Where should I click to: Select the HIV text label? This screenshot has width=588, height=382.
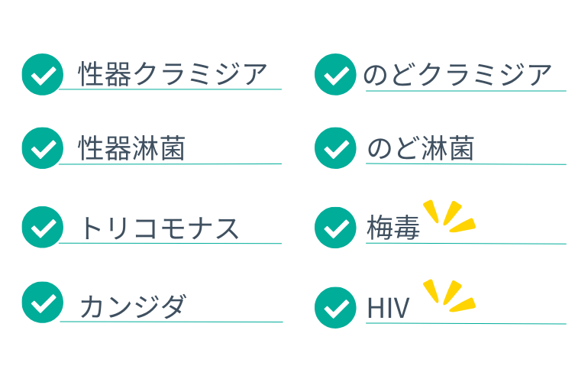click(388, 308)
